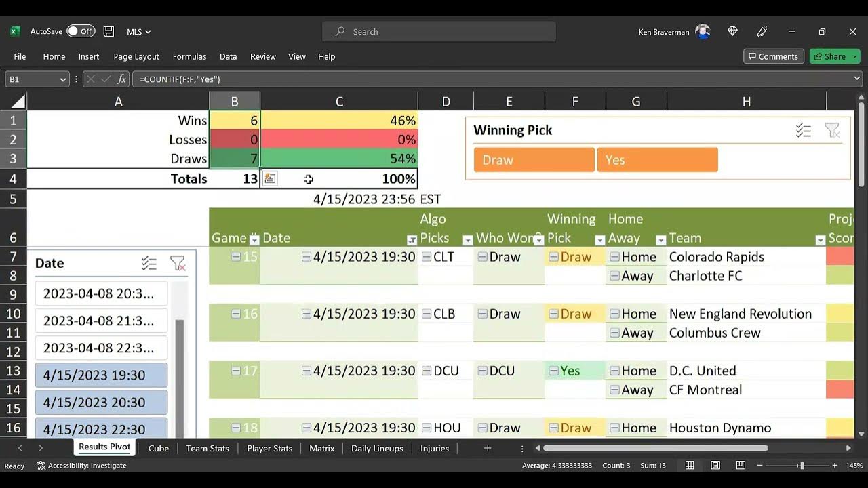Click the zoom slider handle
This screenshot has width=868, height=488.
[802, 466]
